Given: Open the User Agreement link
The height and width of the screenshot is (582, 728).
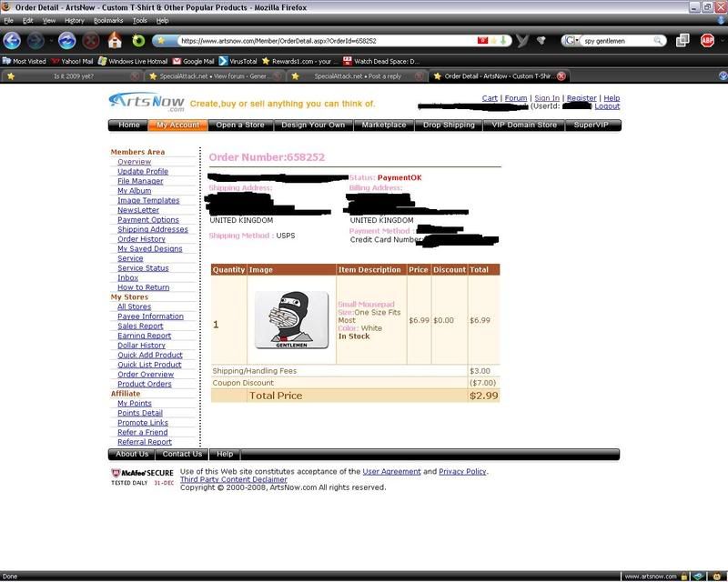Looking at the screenshot, I should pyautogui.click(x=391, y=472).
